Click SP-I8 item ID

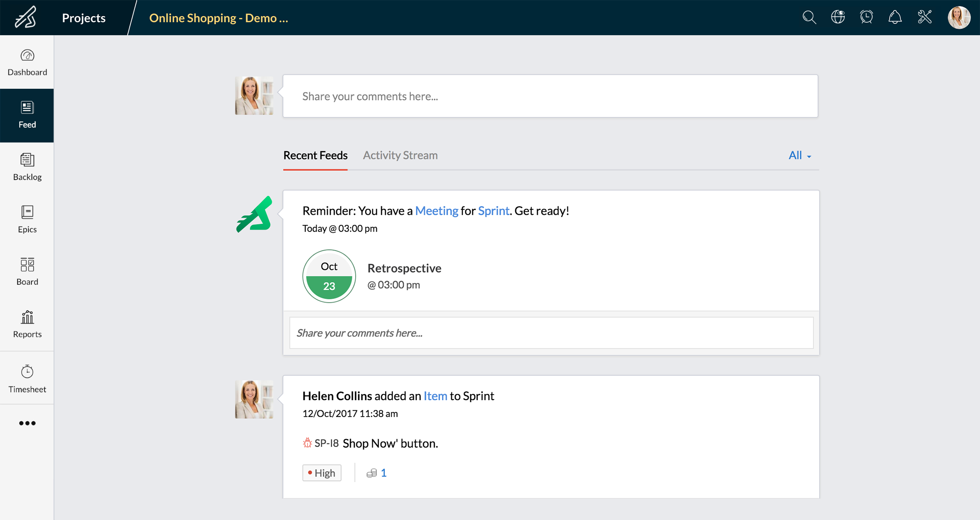327,443
